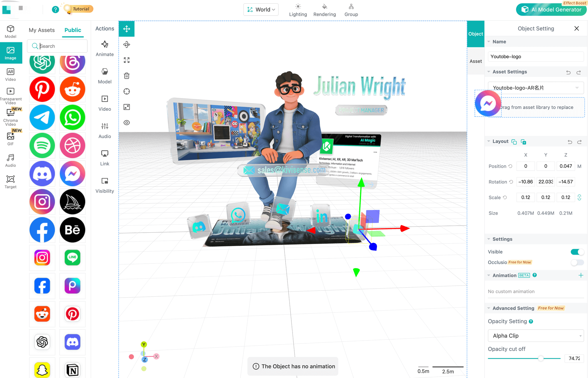Enable the Occlusion switch

577,263
